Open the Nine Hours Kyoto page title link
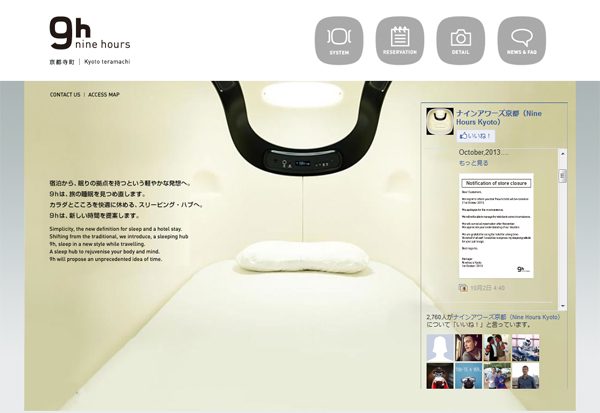 (499, 118)
